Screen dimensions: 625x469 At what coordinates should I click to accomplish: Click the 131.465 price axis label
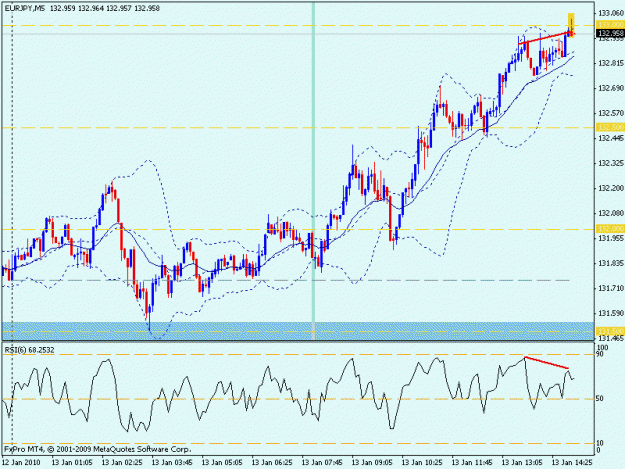610,338
